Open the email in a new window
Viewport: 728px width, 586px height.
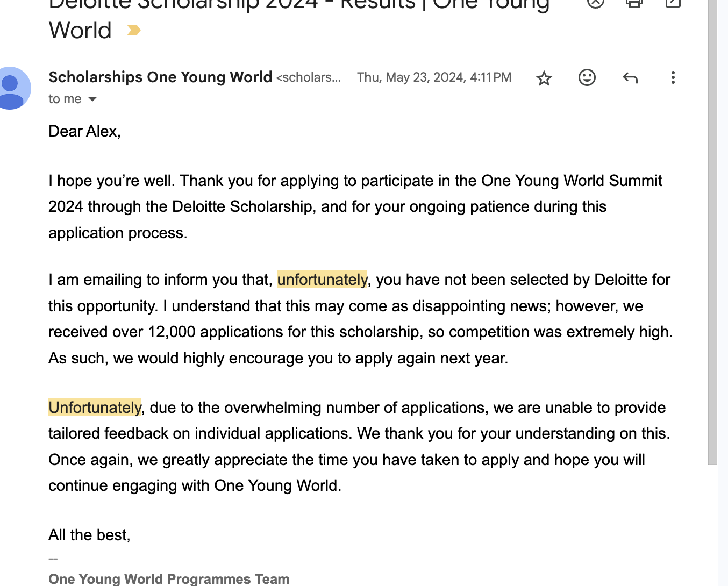pos(673,3)
